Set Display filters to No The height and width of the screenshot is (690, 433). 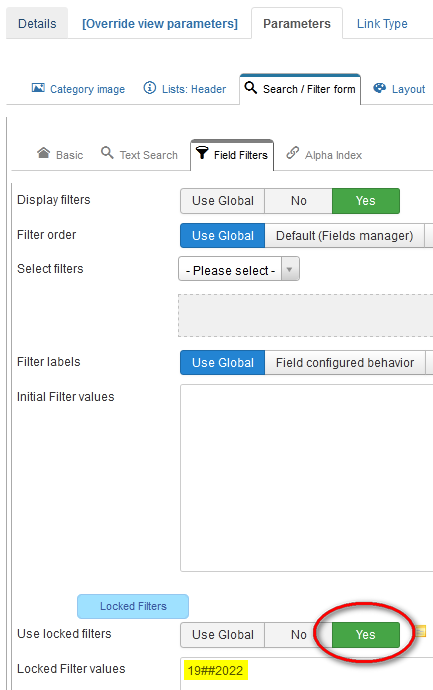click(x=298, y=201)
